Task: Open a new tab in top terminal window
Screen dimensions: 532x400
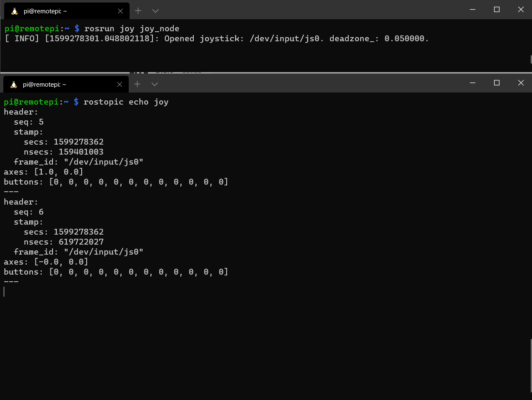Action: [138, 11]
